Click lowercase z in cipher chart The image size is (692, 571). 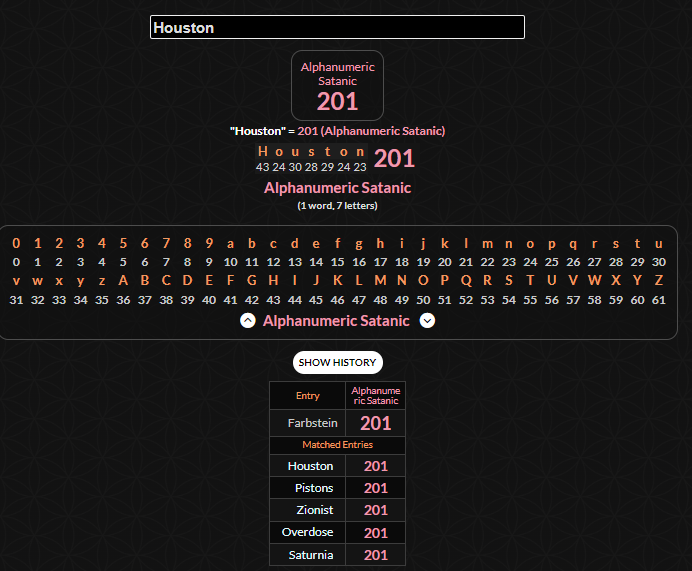[102, 281]
